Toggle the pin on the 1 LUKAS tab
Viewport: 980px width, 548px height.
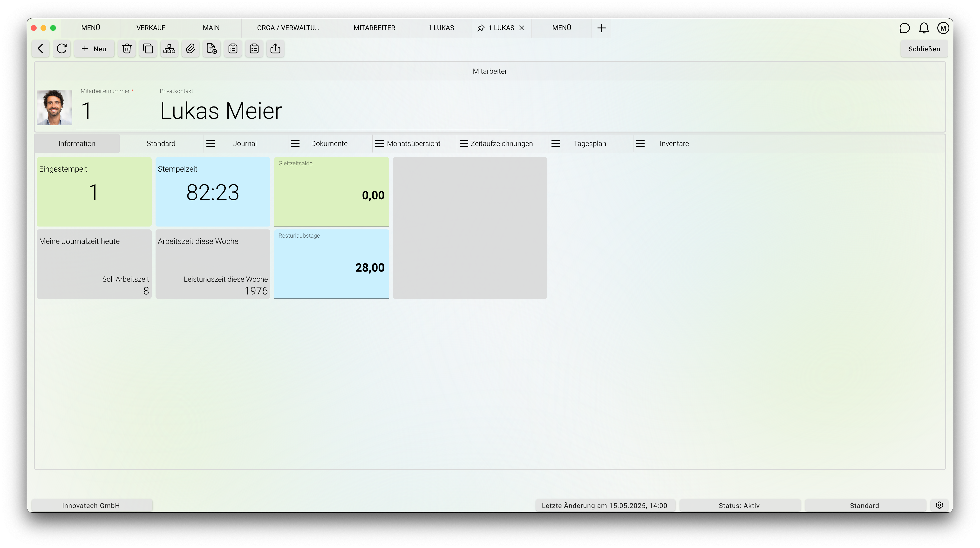coord(481,28)
